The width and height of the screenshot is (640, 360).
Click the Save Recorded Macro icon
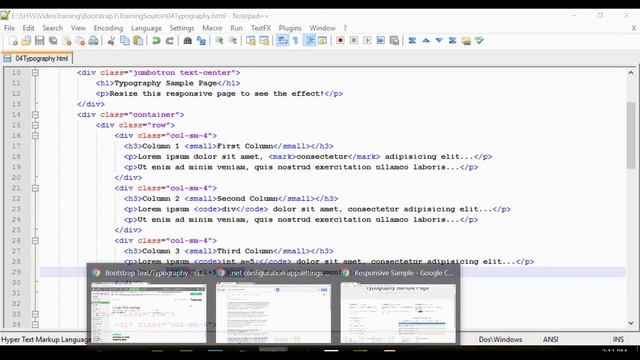point(394,41)
